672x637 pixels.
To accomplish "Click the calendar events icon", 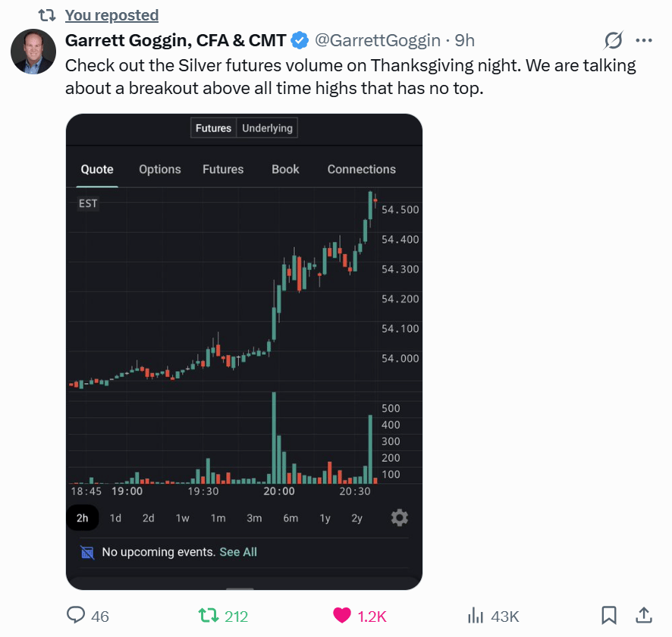I will 87,552.
